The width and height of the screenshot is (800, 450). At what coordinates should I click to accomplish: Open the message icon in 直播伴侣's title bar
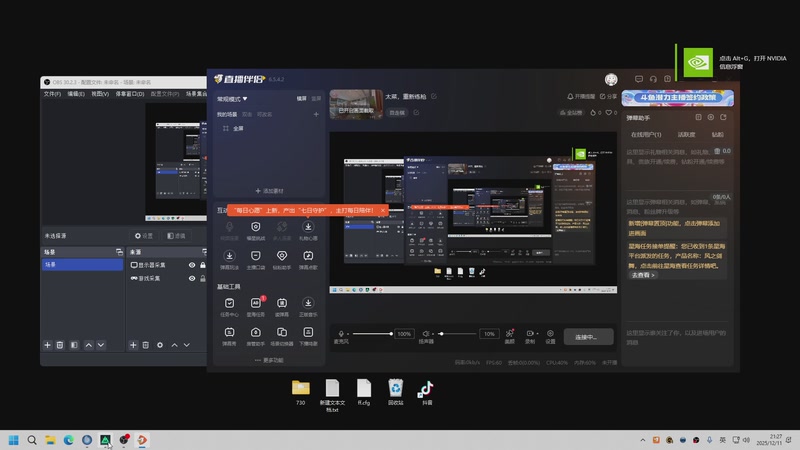pos(639,79)
